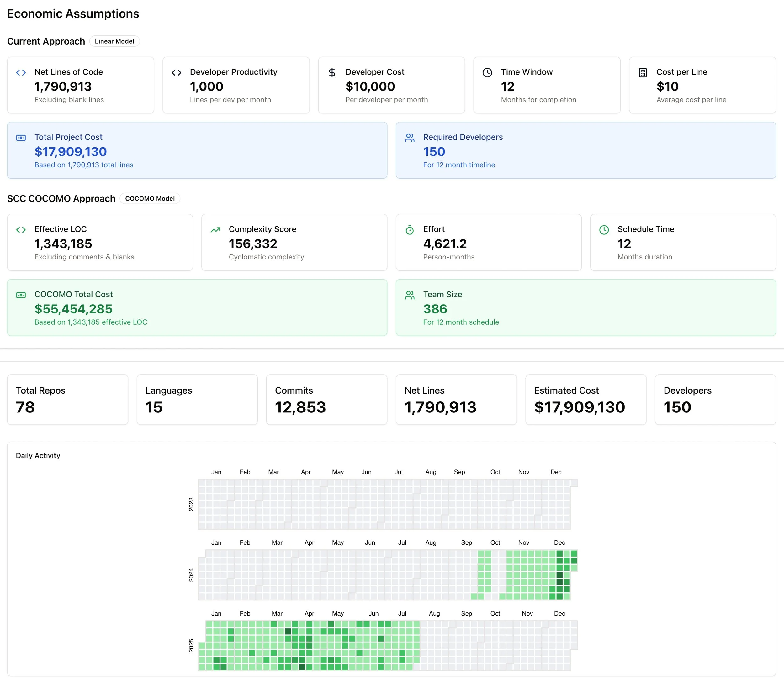
Task: Click the code icon next to Developer Productivity
Action: point(177,73)
